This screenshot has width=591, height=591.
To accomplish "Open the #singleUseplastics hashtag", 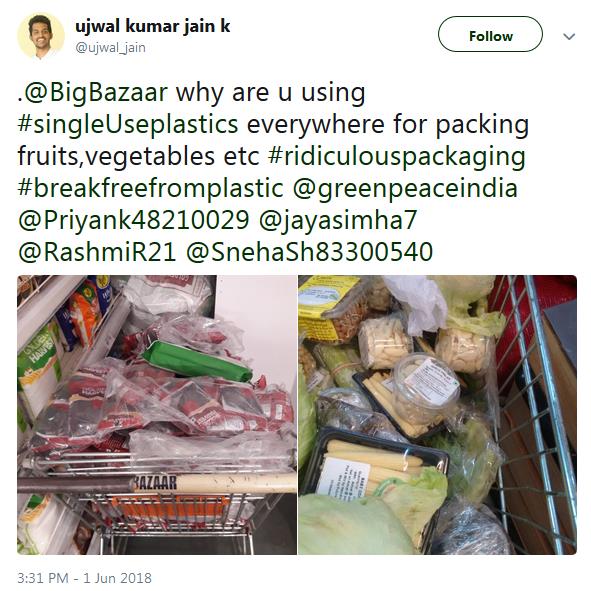I will click(128, 125).
